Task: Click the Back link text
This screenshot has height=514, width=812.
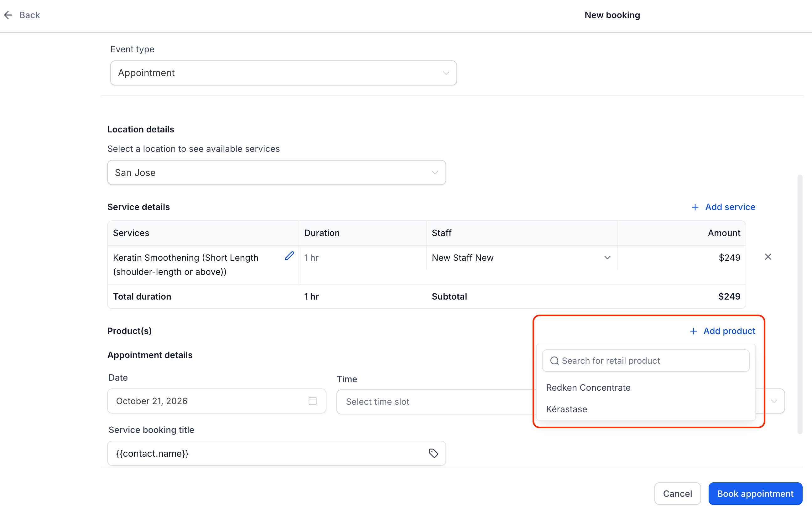Action: click(x=30, y=15)
